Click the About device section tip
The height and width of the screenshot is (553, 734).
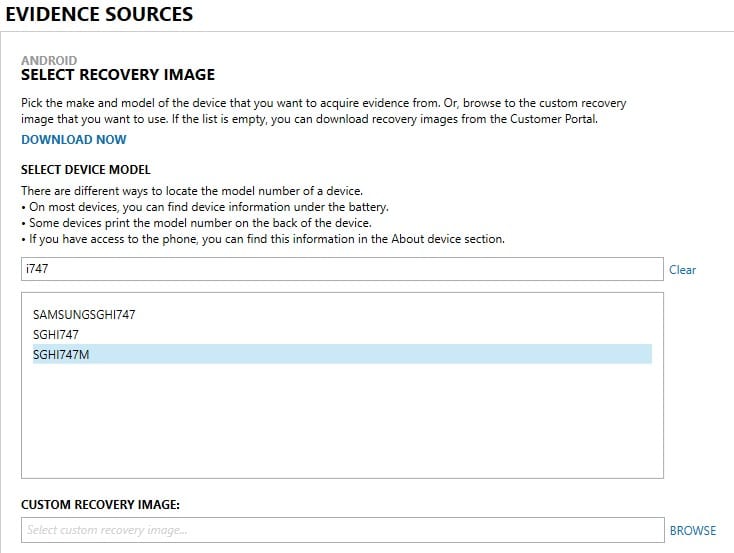pyautogui.click(x=263, y=239)
